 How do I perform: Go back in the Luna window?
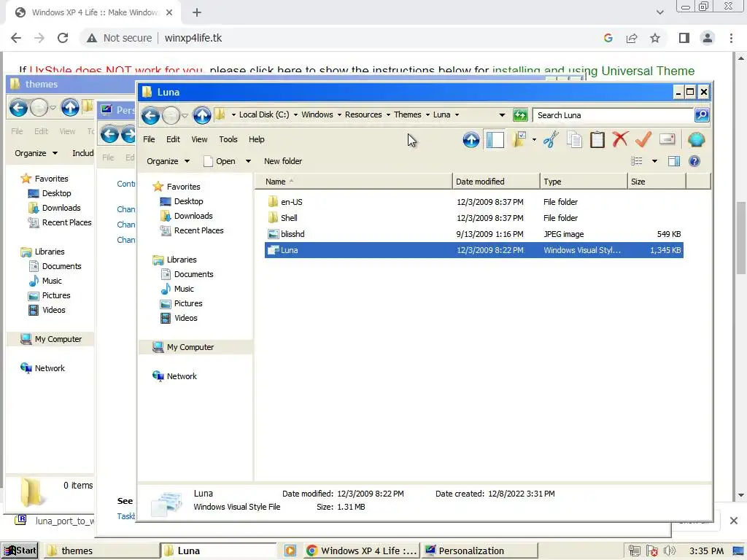pos(150,115)
